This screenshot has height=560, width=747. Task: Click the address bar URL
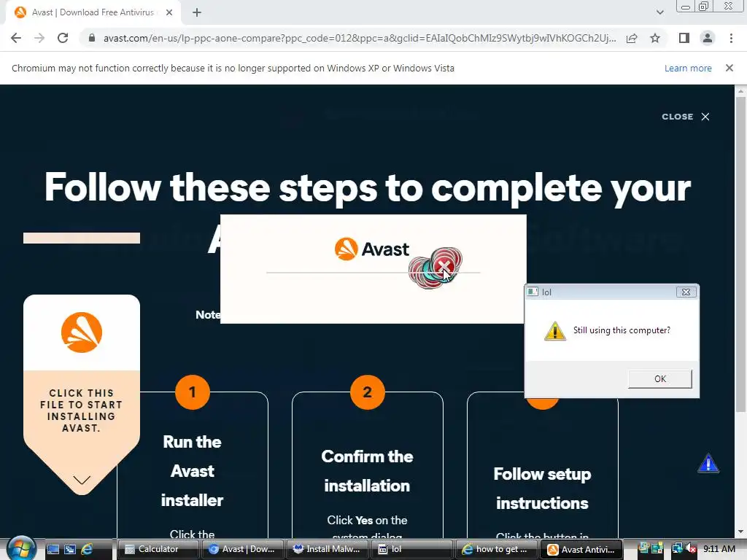click(x=359, y=38)
